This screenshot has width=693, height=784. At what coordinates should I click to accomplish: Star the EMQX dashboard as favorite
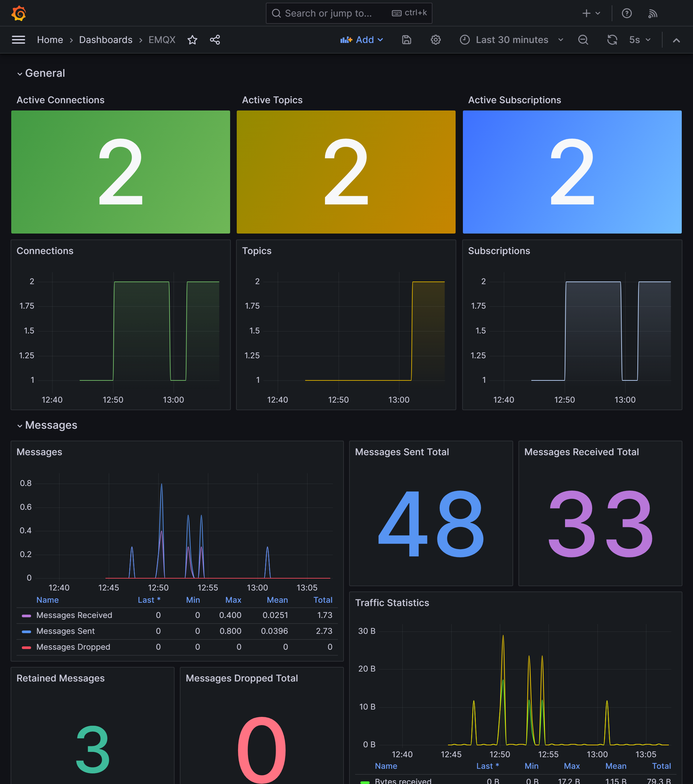point(192,40)
